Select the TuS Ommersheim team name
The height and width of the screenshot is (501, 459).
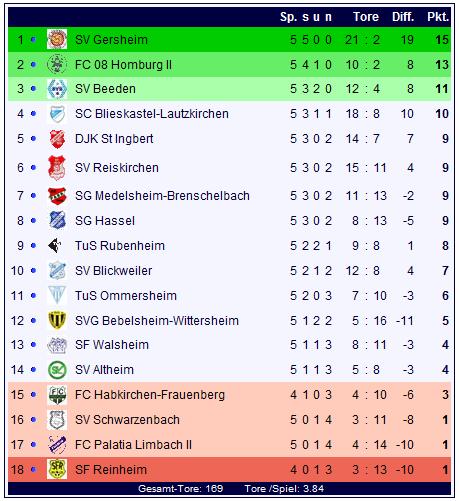pyautogui.click(x=126, y=296)
